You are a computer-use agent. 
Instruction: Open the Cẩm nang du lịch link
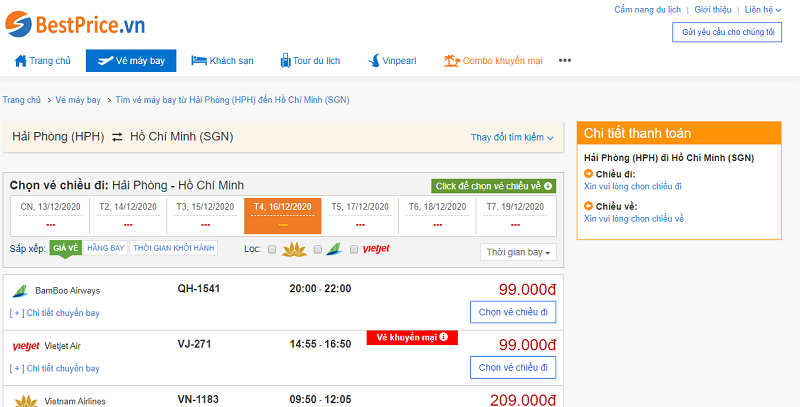tap(647, 10)
